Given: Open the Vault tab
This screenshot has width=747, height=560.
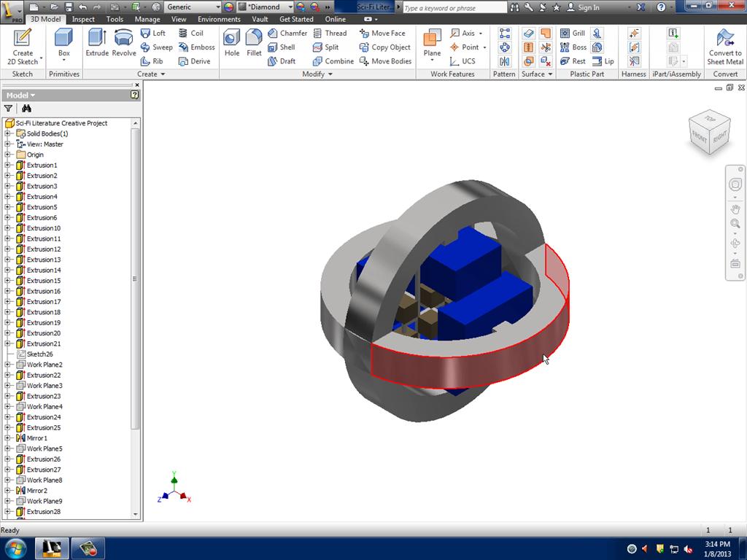Looking at the screenshot, I should point(260,19).
